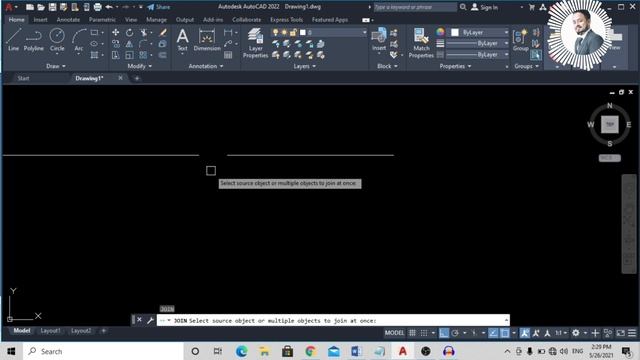The image size is (640, 360).
Task: Switch to Layout1 tab
Action: pyautogui.click(x=50, y=331)
